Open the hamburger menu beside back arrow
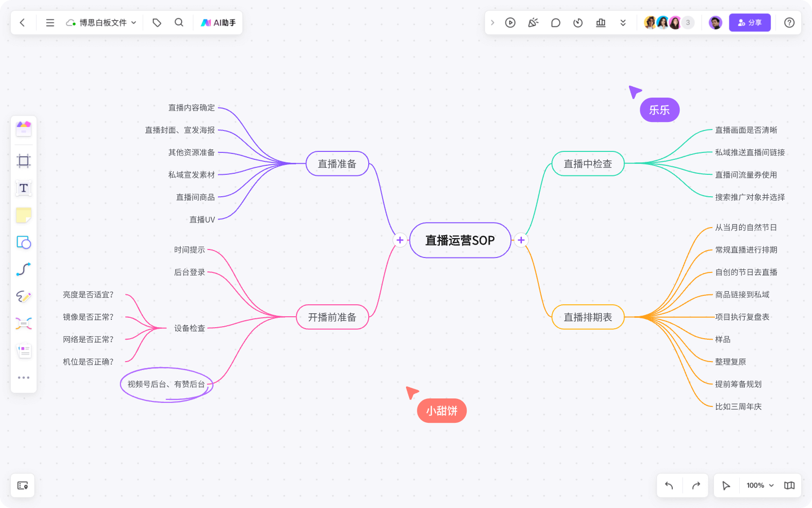Viewport: 812px width, 508px height. 50,22
